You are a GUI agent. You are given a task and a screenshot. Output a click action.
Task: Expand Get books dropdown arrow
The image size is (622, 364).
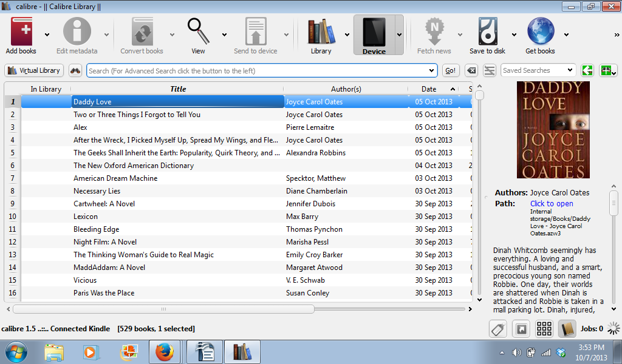567,35
